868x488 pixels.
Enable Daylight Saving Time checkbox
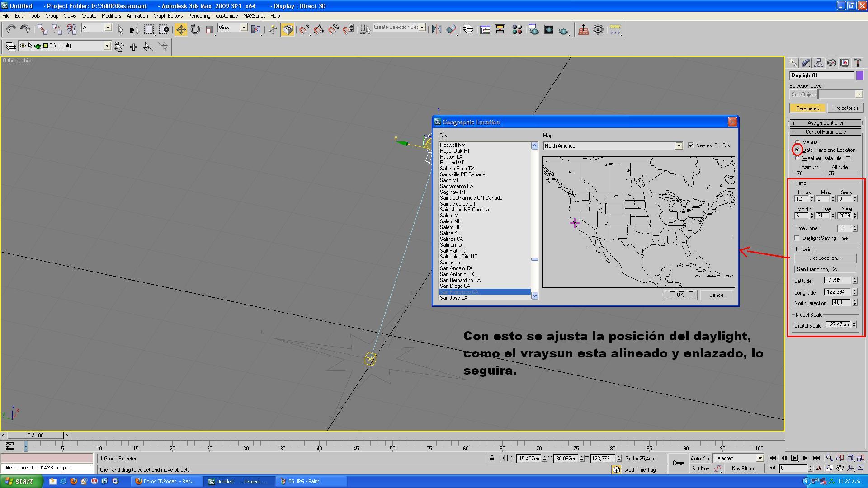797,238
